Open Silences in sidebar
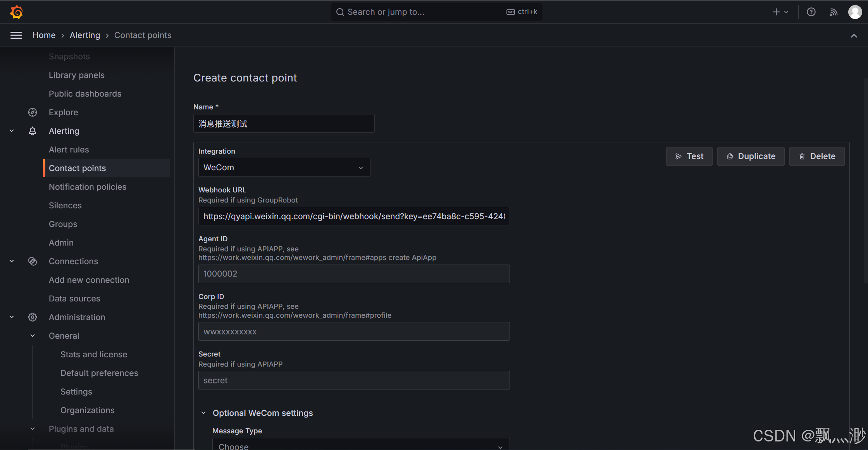Screen dimensions: 868x450 (x=65, y=206)
